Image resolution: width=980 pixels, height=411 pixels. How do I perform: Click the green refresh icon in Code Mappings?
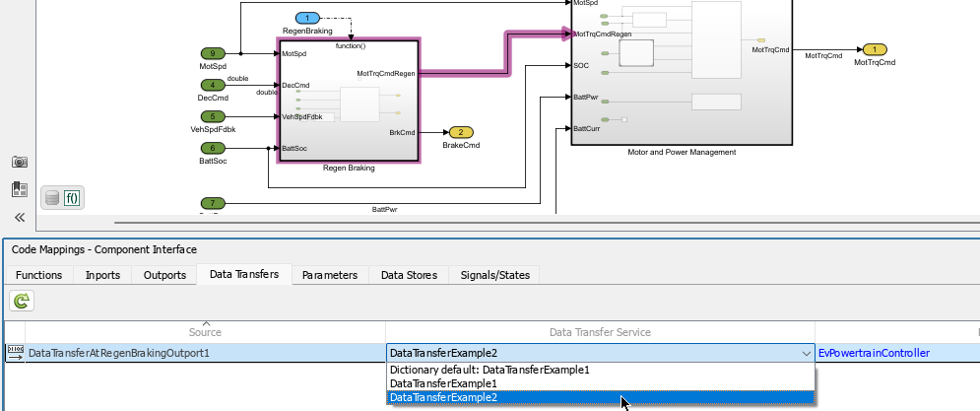[20, 302]
